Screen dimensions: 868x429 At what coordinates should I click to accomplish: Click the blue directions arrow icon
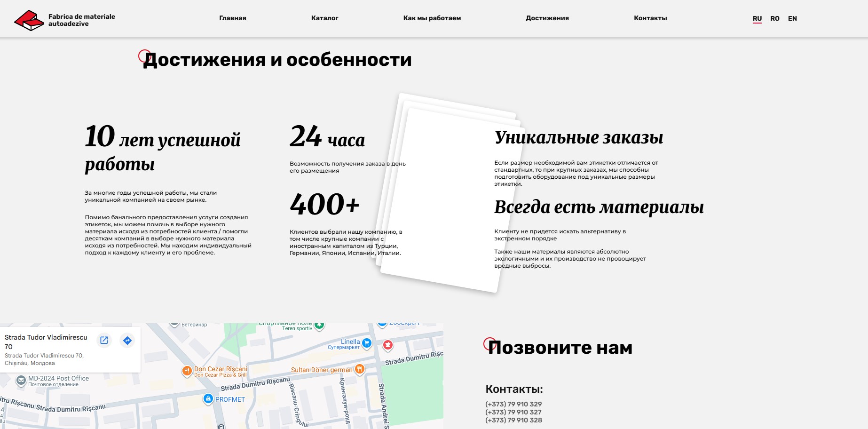coord(127,340)
